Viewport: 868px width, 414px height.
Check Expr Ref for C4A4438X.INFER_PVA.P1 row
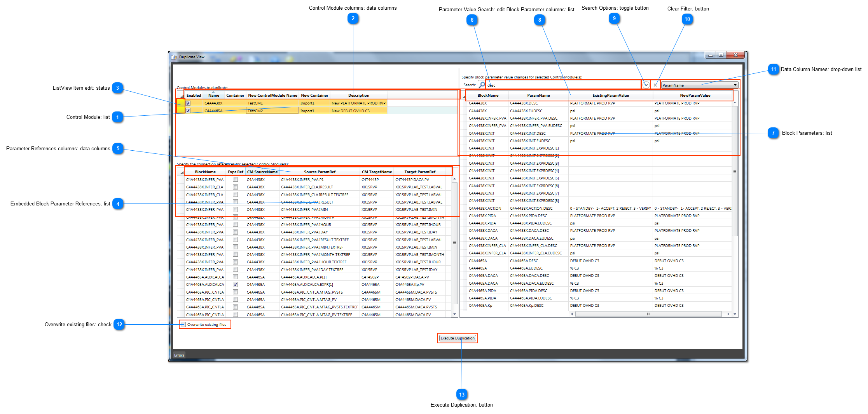235,179
